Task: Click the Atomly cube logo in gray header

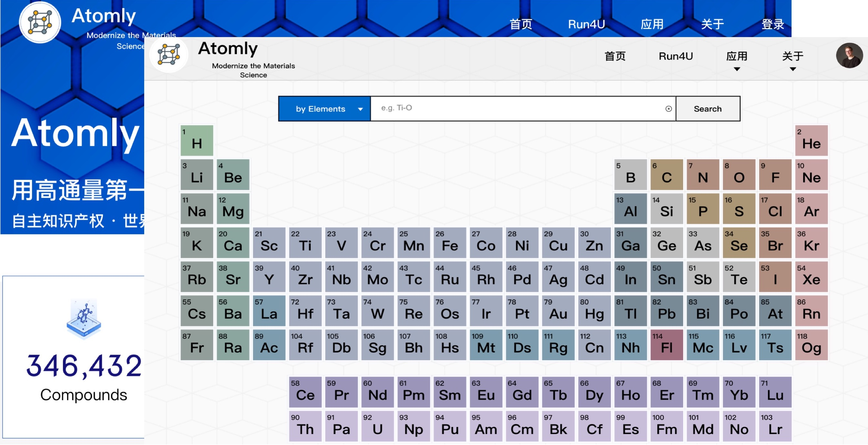Action: pyautogui.click(x=168, y=55)
